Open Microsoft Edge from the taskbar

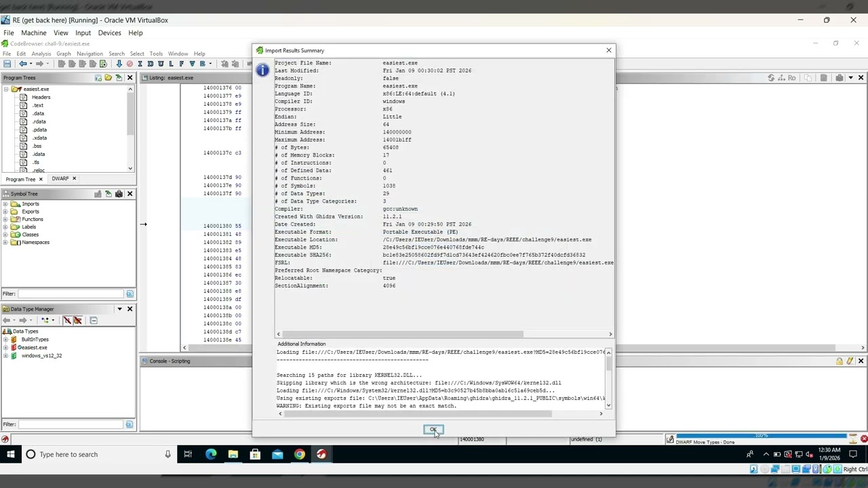pyautogui.click(x=210, y=454)
